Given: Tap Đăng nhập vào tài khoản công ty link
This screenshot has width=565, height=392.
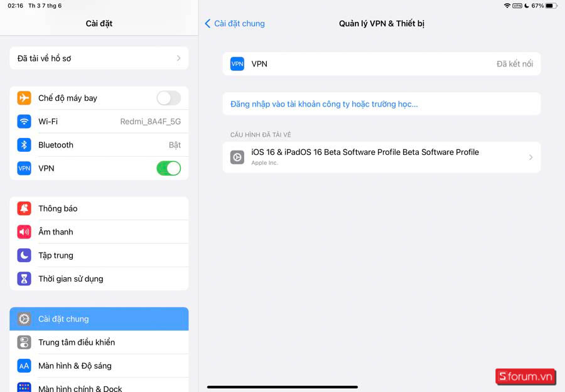Looking at the screenshot, I should click(x=324, y=104).
